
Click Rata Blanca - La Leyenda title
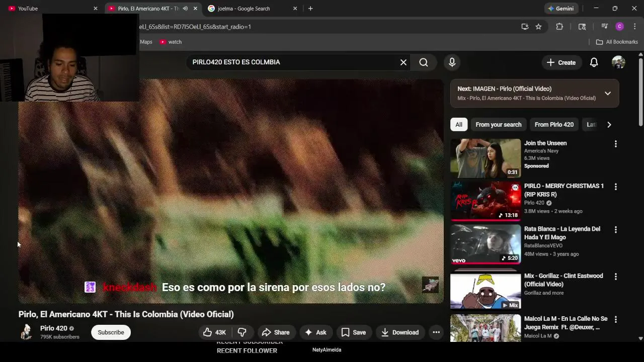pyautogui.click(x=562, y=233)
